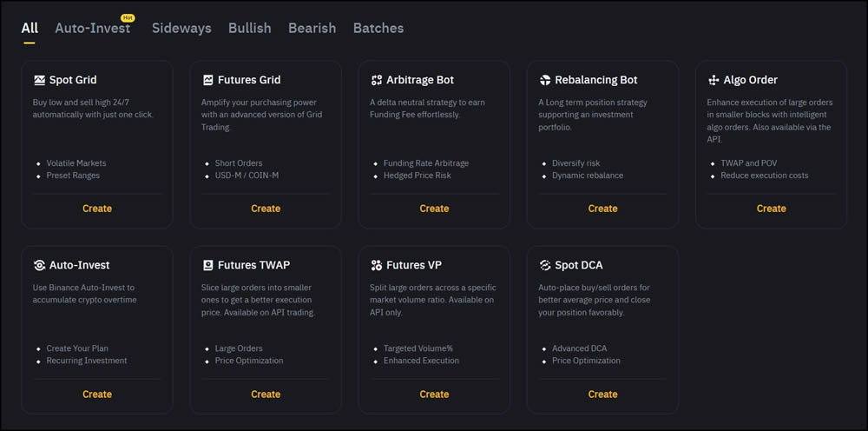Select the All tab

coord(30,28)
